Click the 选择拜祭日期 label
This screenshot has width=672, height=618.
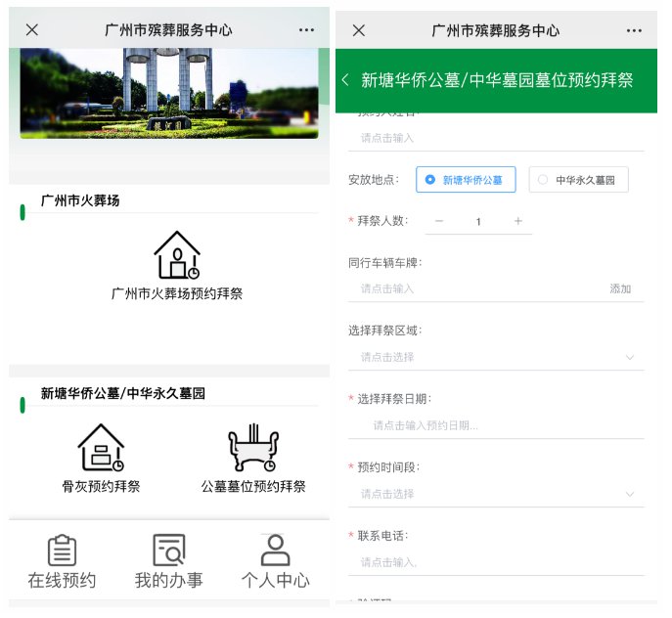click(394, 399)
